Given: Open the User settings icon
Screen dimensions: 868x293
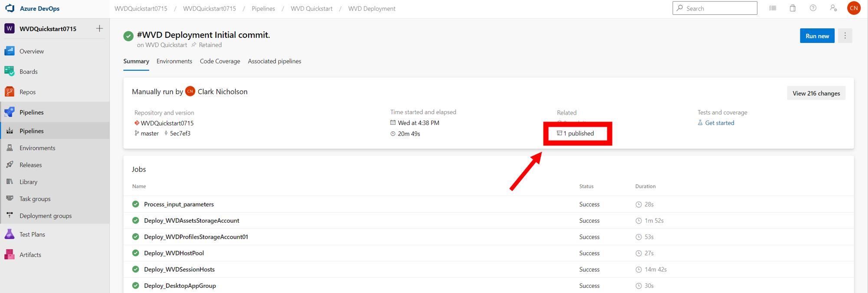Looking at the screenshot, I should [833, 8].
